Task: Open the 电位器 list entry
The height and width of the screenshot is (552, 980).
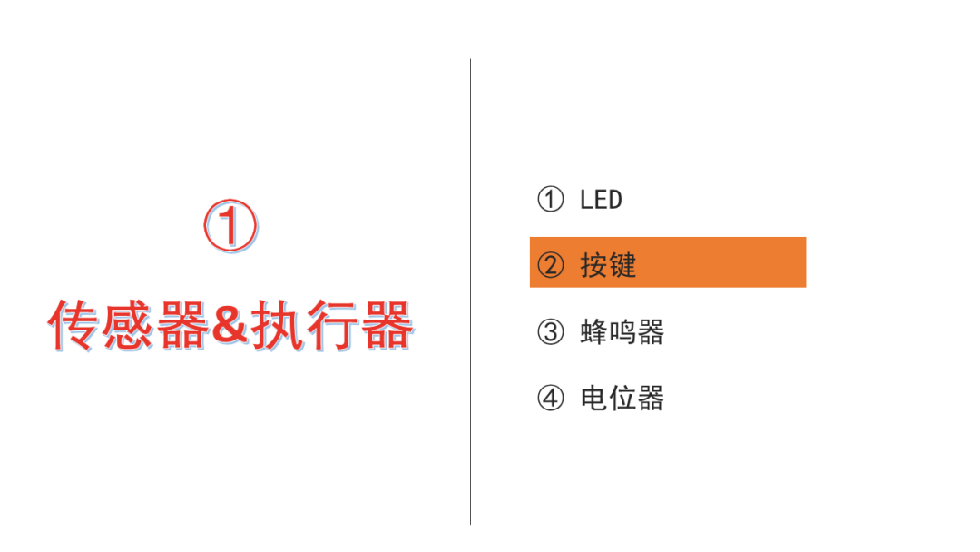Action: point(622,399)
